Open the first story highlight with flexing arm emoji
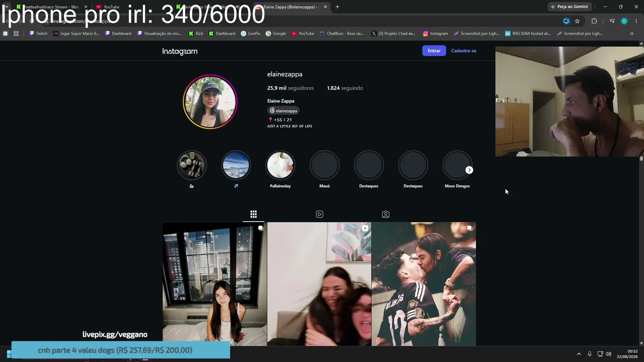Viewport: 644px width, 362px height. click(192, 165)
